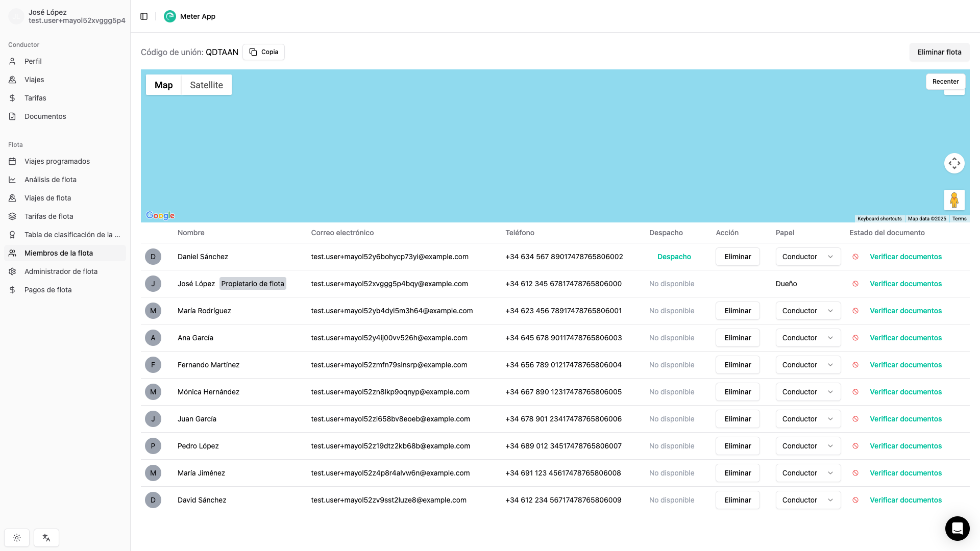Copy the union code with Copia

point(263,52)
